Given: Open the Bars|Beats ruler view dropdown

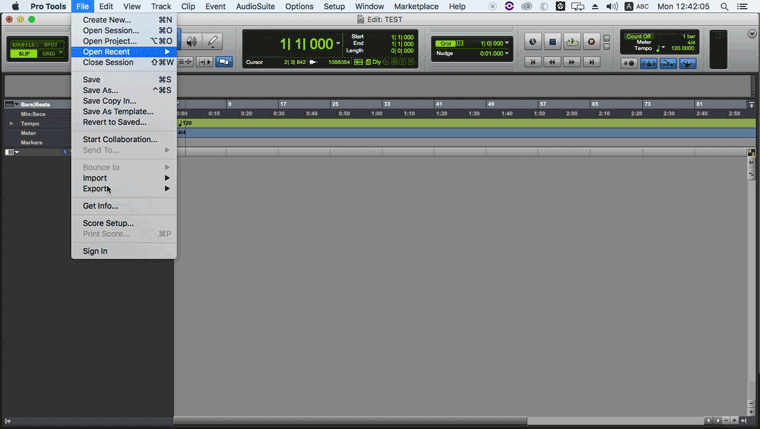Looking at the screenshot, I should (17, 104).
